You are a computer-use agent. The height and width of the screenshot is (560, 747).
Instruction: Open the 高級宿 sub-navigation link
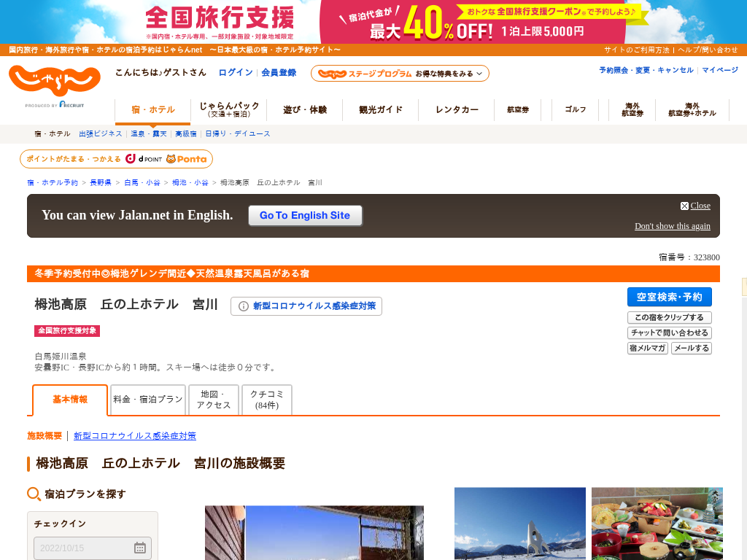(186, 134)
